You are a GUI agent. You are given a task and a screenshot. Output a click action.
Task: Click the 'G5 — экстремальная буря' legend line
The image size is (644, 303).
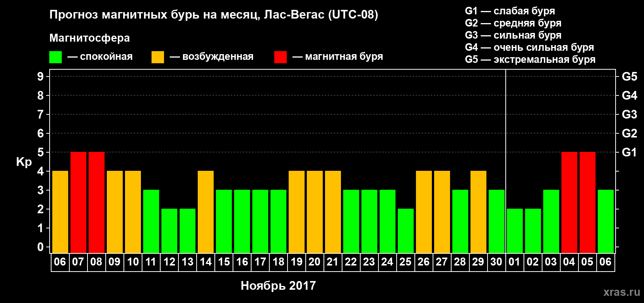[x=530, y=59]
